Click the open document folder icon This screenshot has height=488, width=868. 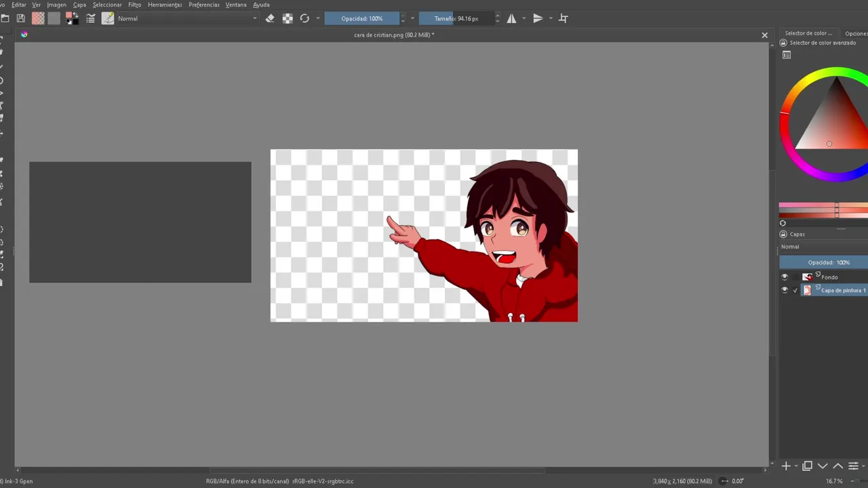4,18
